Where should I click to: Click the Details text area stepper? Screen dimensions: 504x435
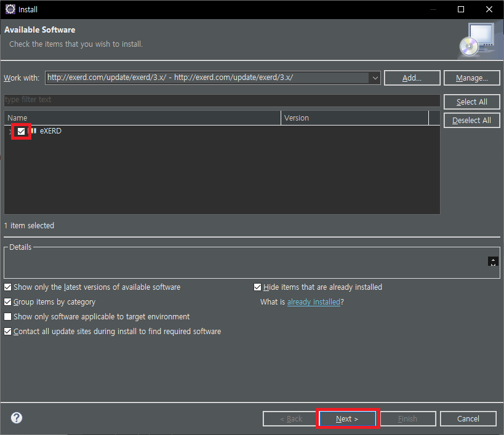click(493, 261)
